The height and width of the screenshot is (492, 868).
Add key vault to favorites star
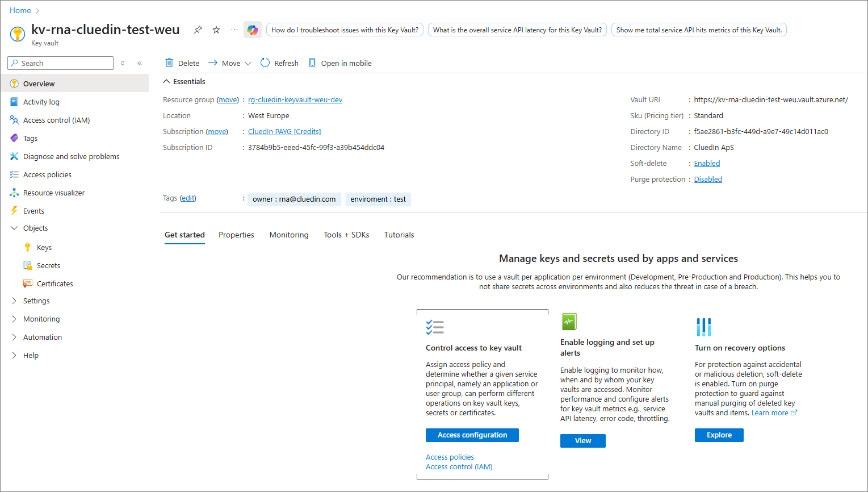click(x=216, y=30)
